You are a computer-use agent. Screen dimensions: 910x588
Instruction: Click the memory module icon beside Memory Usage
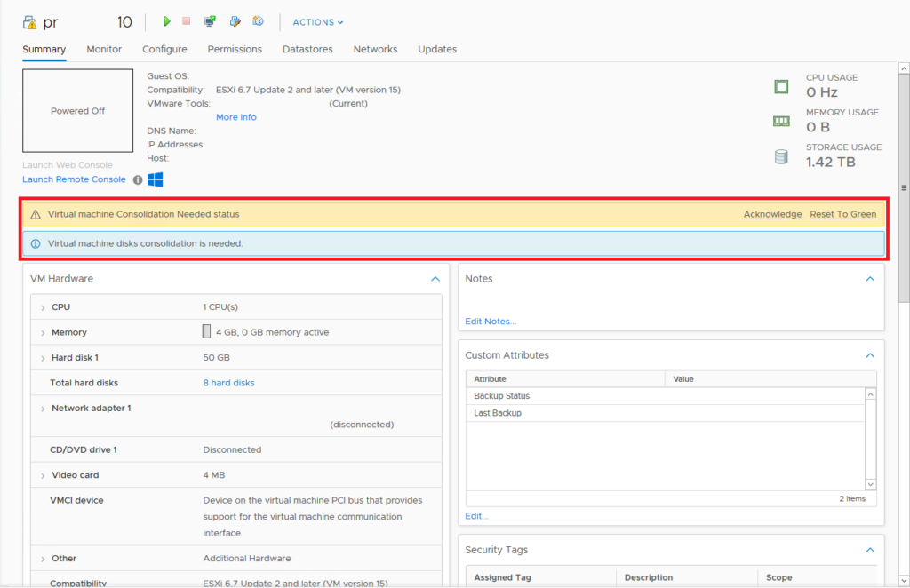click(781, 121)
